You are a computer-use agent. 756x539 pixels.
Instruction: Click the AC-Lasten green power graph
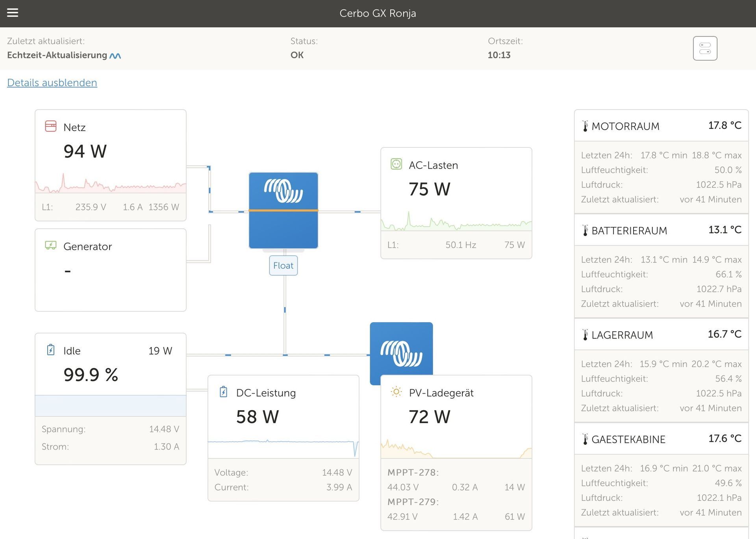click(x=456, y=221)
